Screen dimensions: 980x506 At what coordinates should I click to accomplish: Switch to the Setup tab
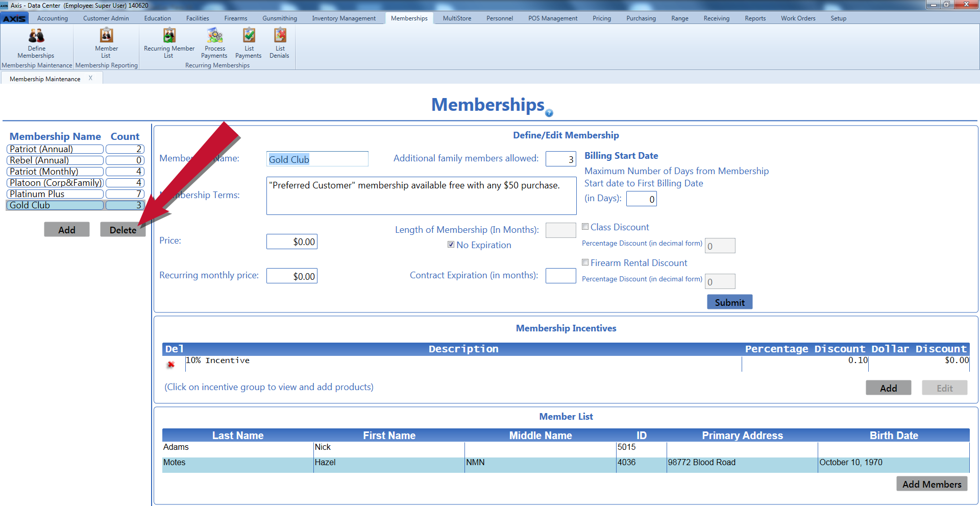[x=838, y=18]
